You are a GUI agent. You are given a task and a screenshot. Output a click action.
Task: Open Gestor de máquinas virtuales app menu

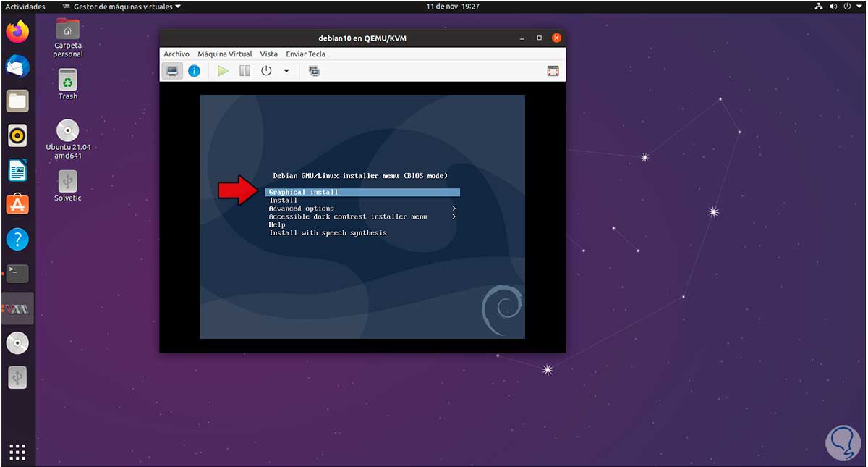[x=122, y=7]
